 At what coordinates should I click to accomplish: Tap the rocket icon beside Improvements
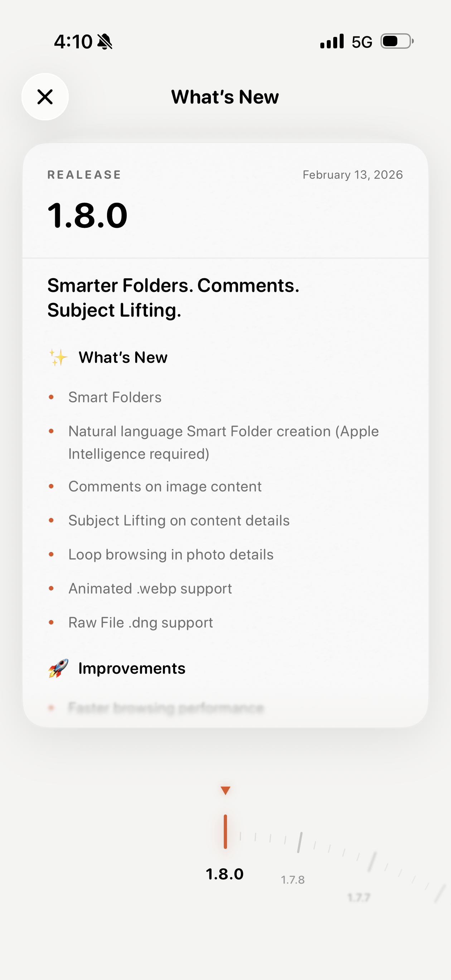coord(58,668)
